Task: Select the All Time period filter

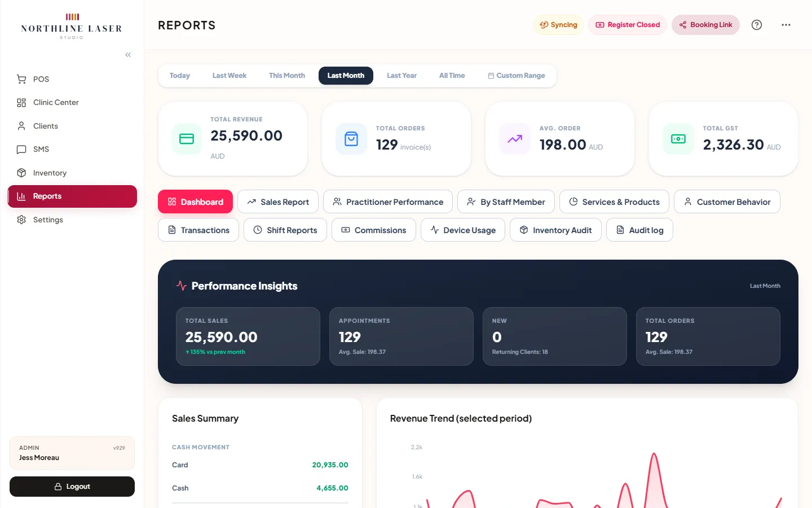Action: pyautogui.click(x=452, y=76)
